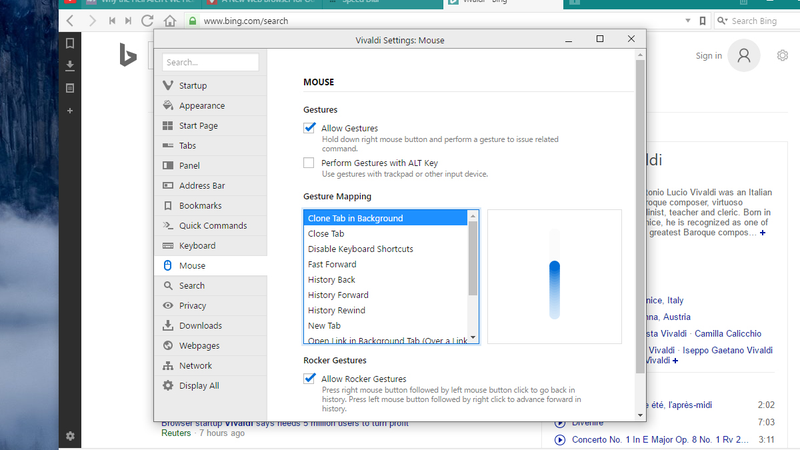This screenshot has width=800, height=450.
Task: Open the Network settings section
Action: [211, 365]
